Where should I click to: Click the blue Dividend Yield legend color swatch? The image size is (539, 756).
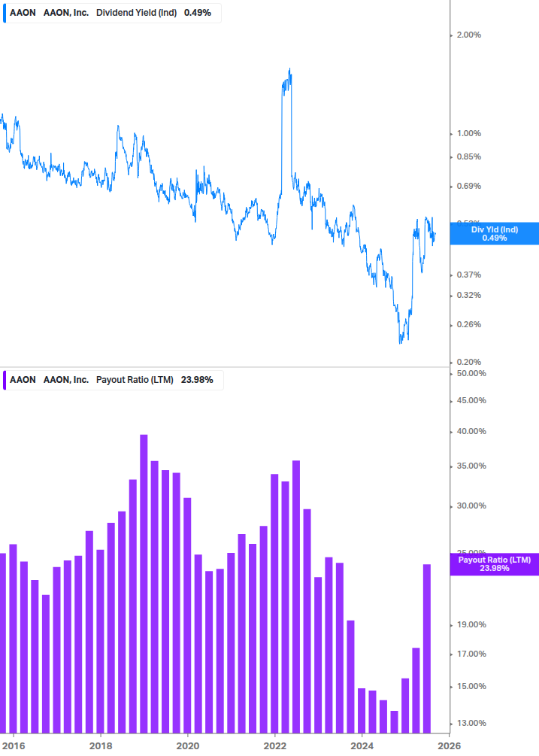pos(5,13)
